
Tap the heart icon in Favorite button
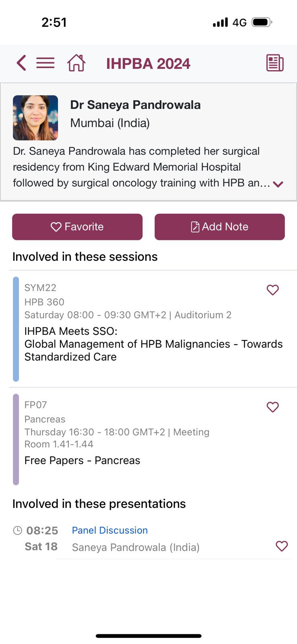(x=56, y=227)
